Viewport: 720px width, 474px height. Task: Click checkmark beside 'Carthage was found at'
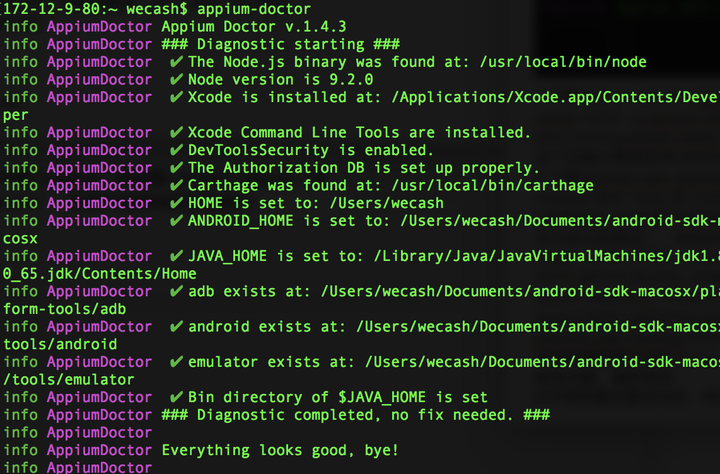point(176,186)
